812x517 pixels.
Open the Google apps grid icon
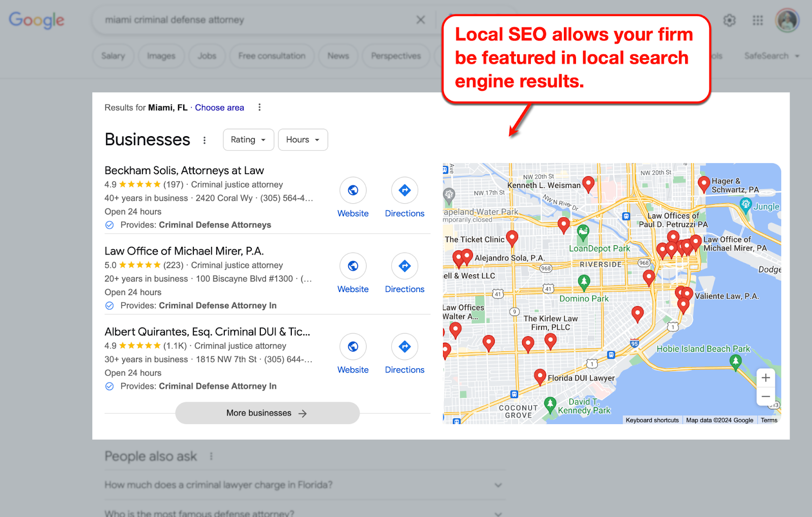coord(758,20)
